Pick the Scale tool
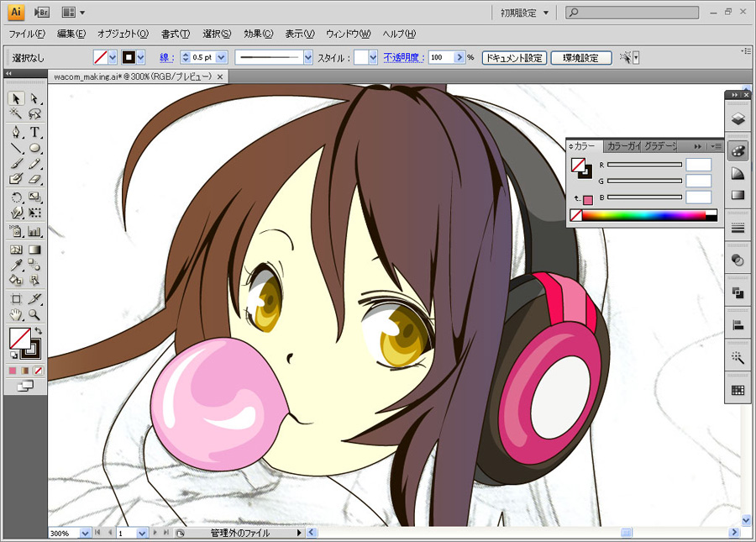The height and width of the screenshot is (542, 756). 34,197
